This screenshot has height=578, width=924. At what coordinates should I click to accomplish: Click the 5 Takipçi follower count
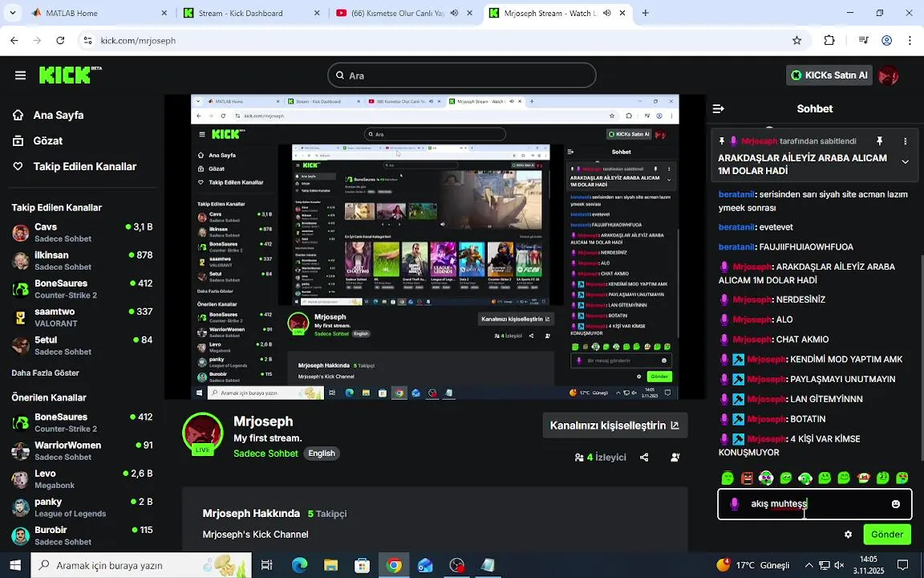click(327, 514)
